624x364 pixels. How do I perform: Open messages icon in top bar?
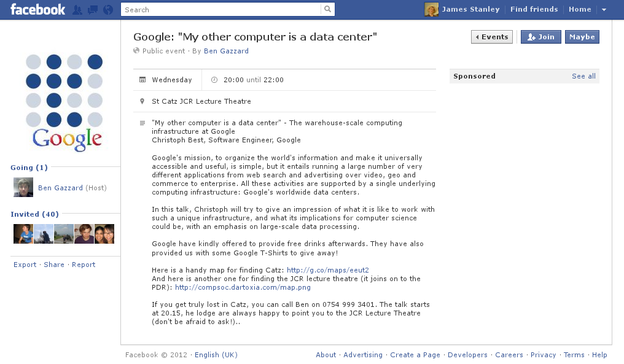coord(93,10)
